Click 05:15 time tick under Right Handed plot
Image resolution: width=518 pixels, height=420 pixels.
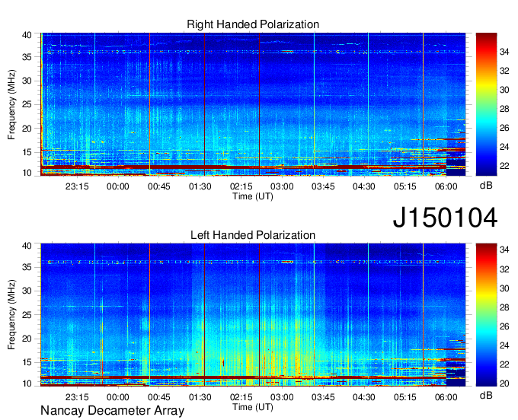(405, 186)
